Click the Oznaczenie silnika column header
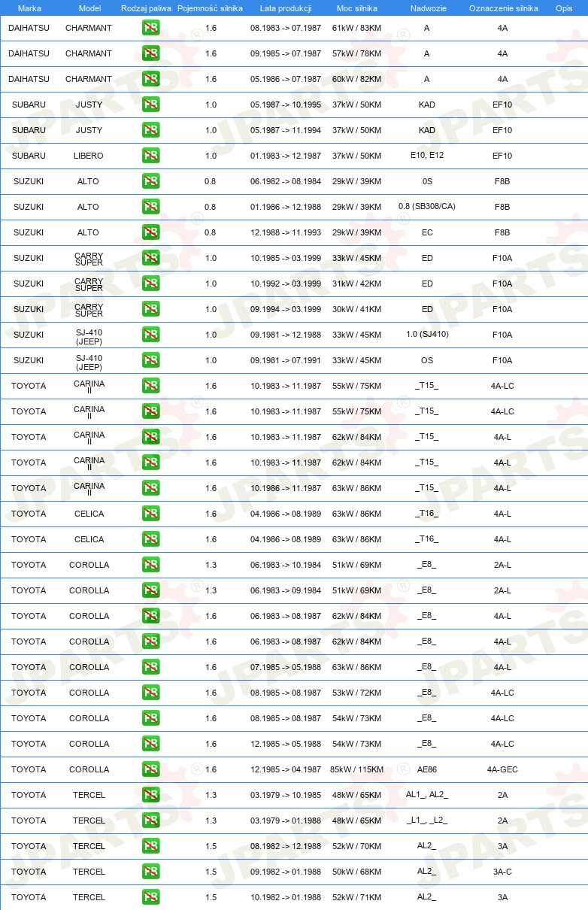Viewport: 588px width, 910px height. 503,8
